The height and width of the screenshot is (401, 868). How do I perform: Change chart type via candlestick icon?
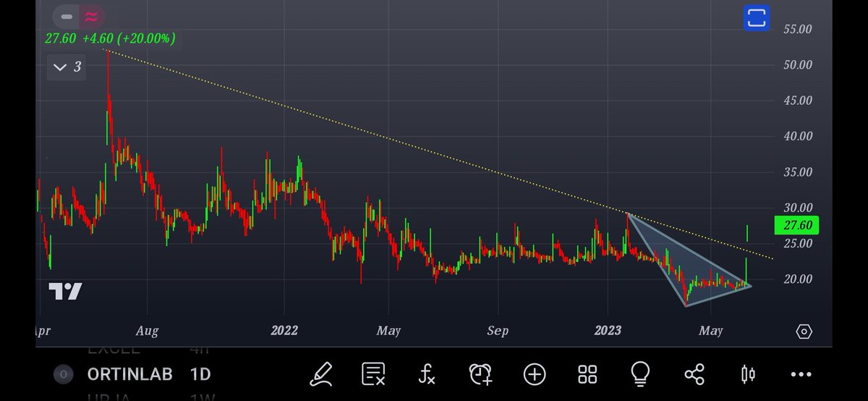point(747,374)
